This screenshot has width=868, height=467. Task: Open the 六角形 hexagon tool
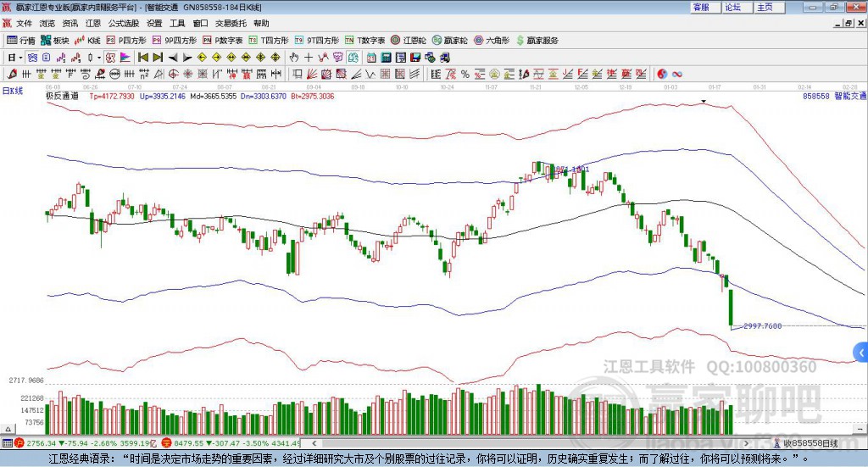(492, 41)
